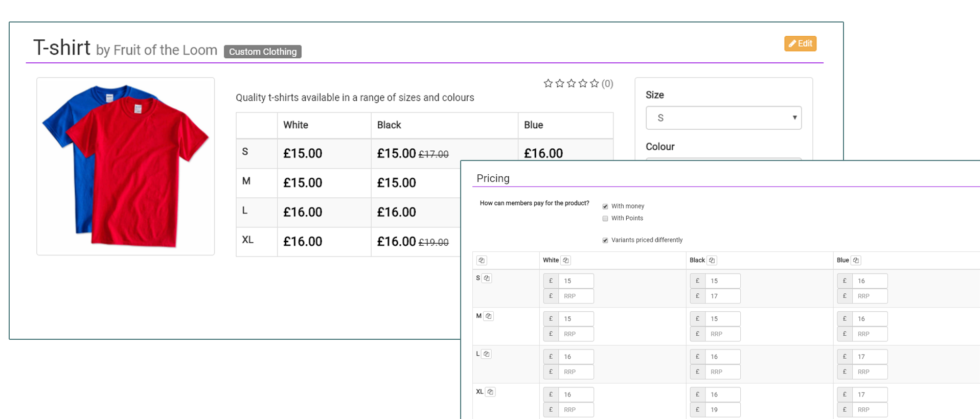Screen dimensions: 980x419
Task: Click the White S price input field
Action: click(576, 281)
